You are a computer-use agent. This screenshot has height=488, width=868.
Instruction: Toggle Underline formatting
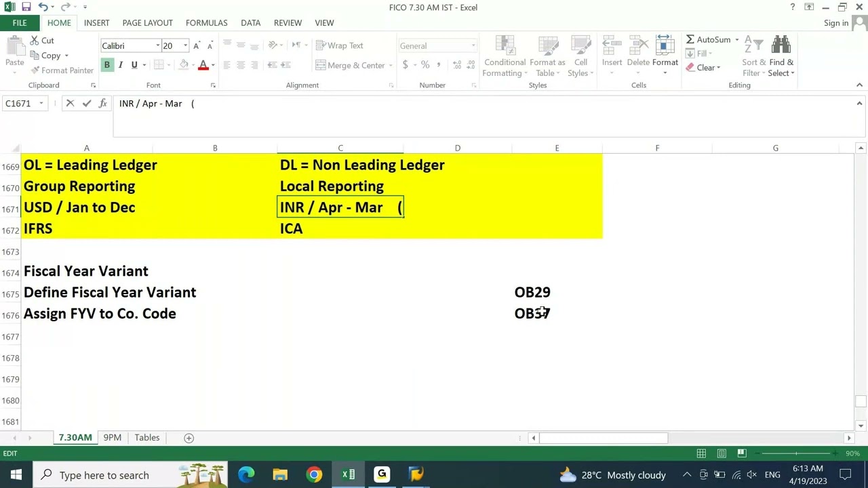(x=134, y=65)
